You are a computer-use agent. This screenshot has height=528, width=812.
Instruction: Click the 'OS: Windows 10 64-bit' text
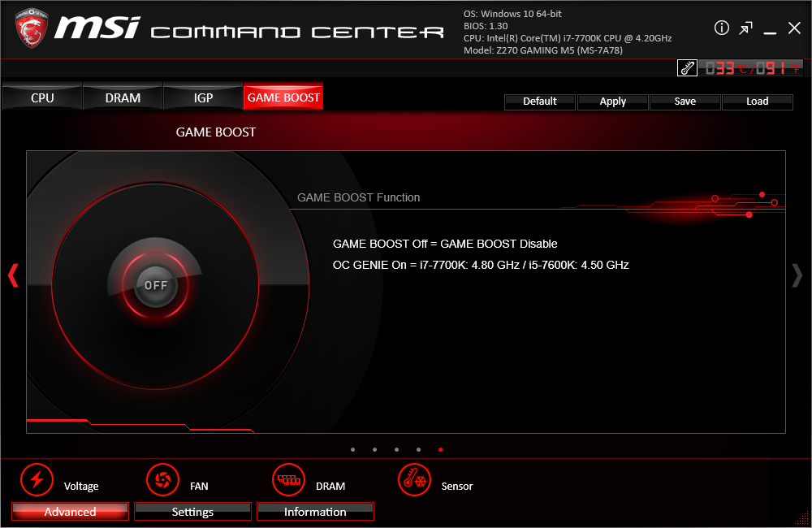(x=512, y=14)
